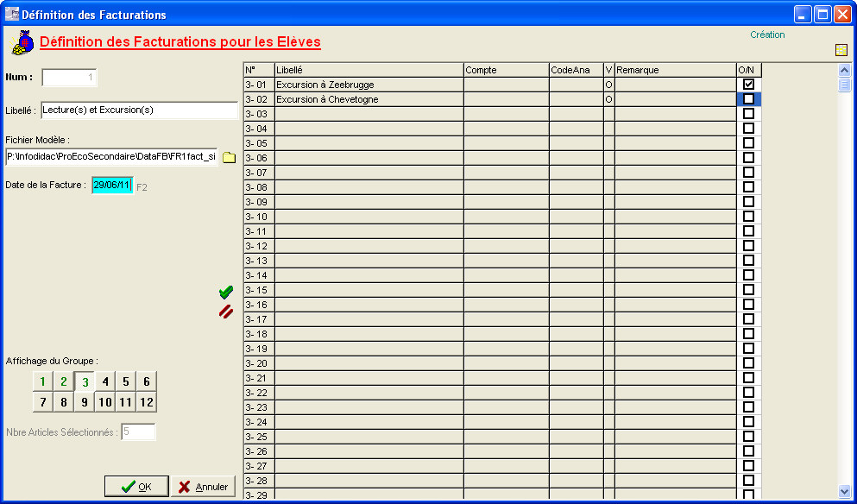Switch to group 8 display

point(63,402)
